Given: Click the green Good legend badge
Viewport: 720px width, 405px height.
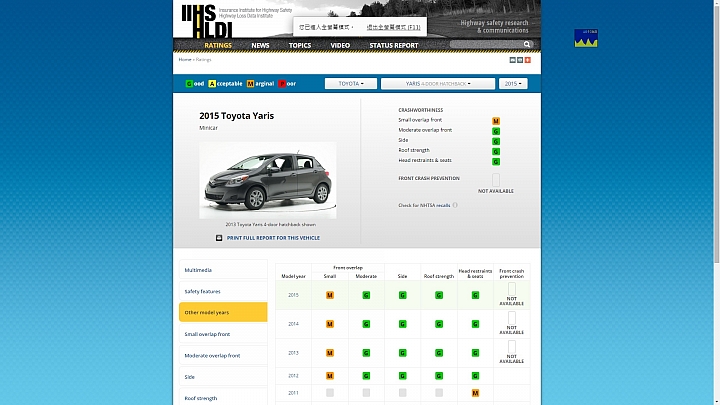Looking at the screenshot, I should 189,84.
